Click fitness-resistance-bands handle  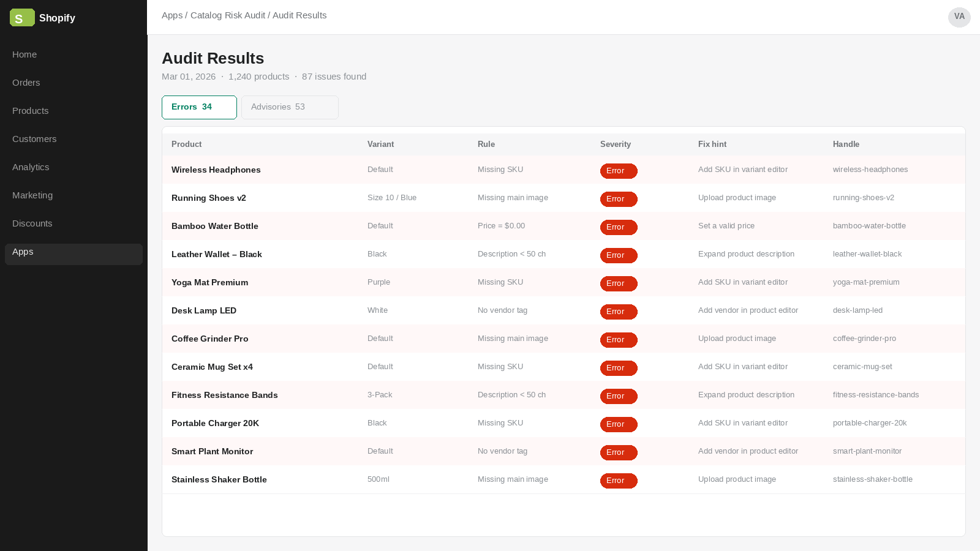coord(876,395)
